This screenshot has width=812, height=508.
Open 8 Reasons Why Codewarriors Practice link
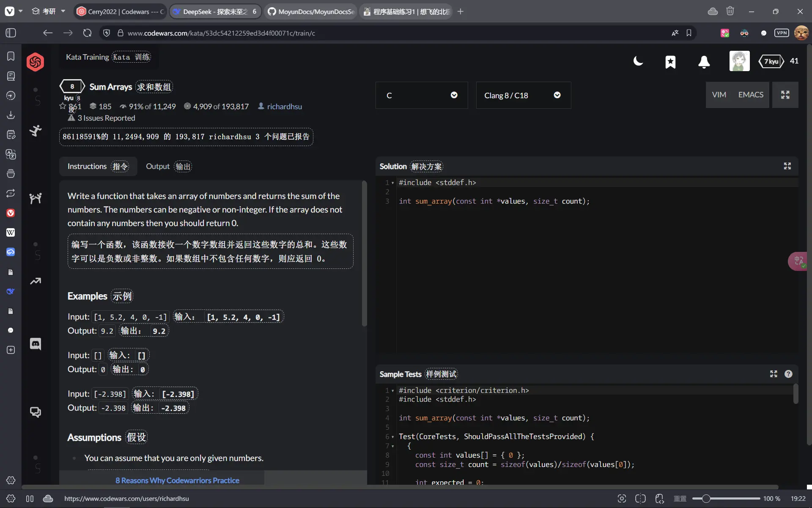click(177, 480)
